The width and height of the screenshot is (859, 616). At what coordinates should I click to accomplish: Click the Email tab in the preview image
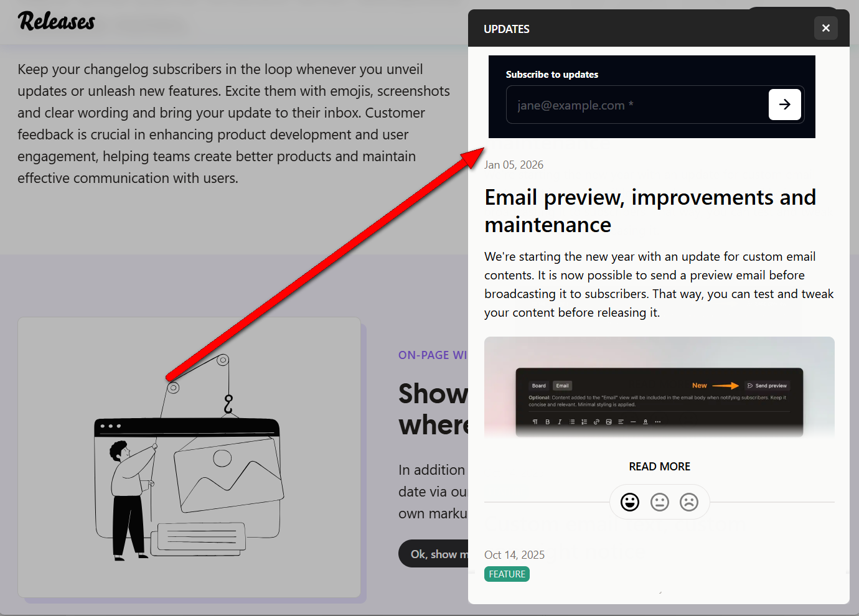[x=562, y=386]
